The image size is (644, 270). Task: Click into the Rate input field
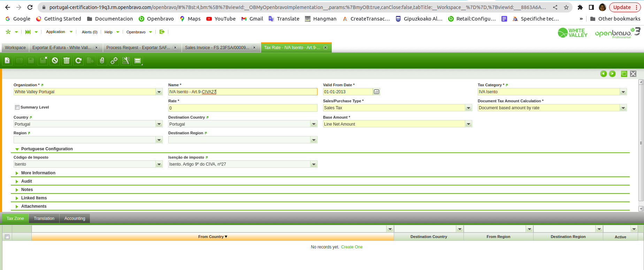click(x=243, y=108)
